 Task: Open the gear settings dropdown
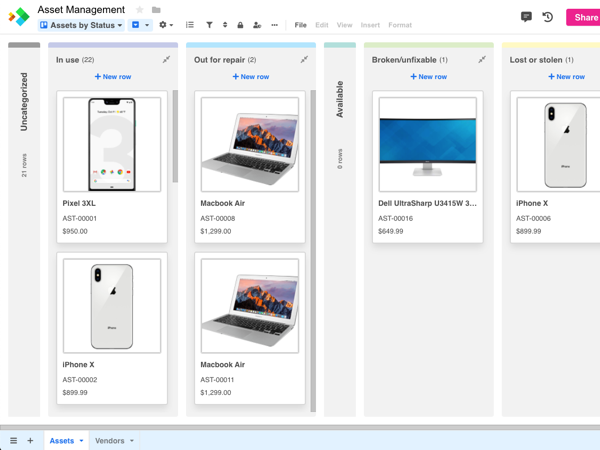[x=166, y=25]
